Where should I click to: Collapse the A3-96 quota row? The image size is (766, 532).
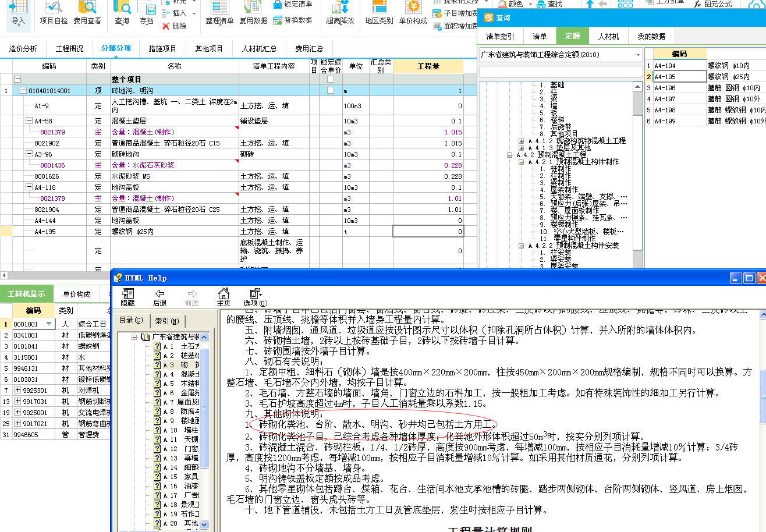29,154
